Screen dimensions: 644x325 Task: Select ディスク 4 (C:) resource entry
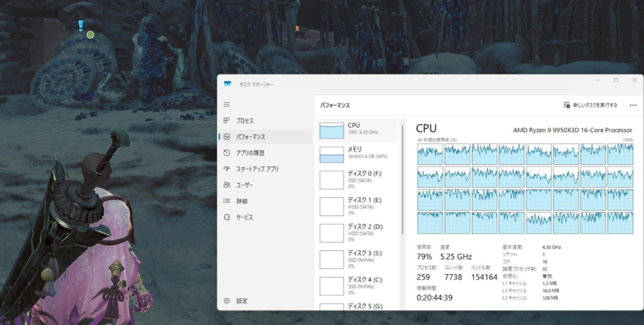(x=357, y=286)
